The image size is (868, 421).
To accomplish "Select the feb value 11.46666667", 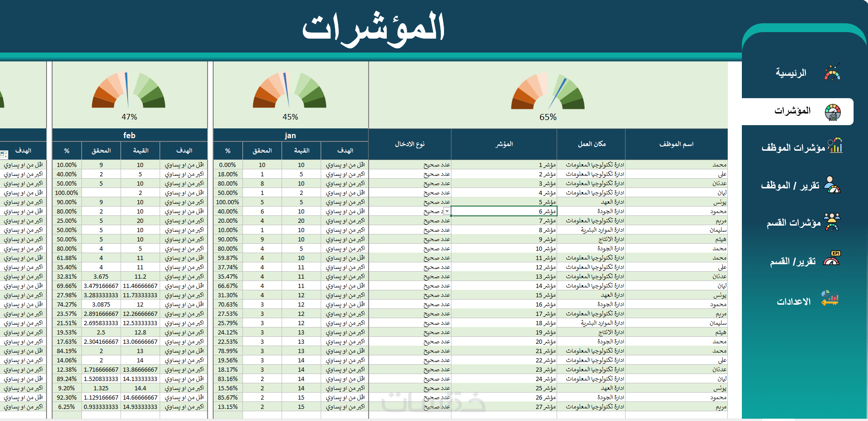I will click(x=140, y=286).
